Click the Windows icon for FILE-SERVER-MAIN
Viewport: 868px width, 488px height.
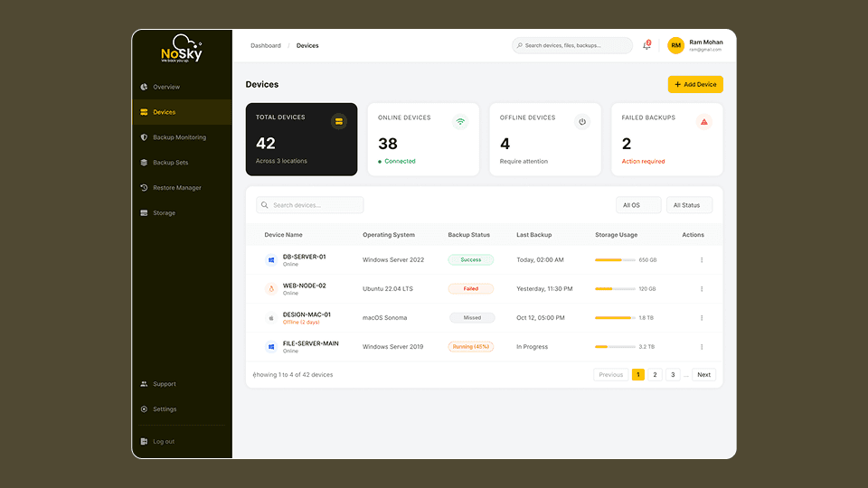(270, 347)
